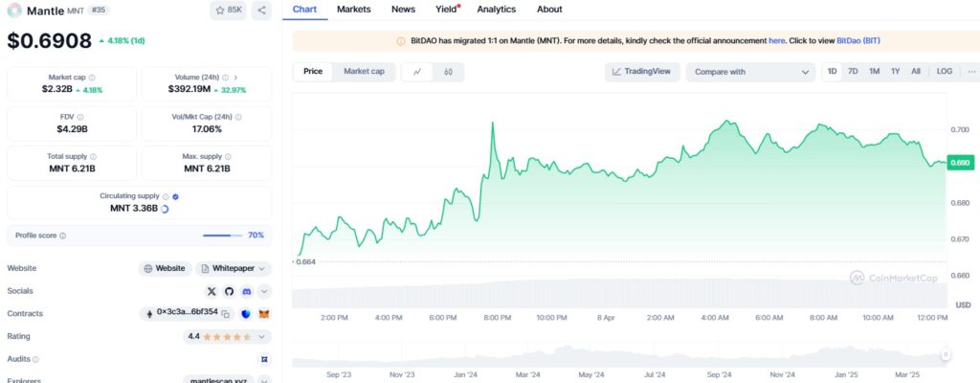
Task: Click the TradingView button
Action: point(642,72)
